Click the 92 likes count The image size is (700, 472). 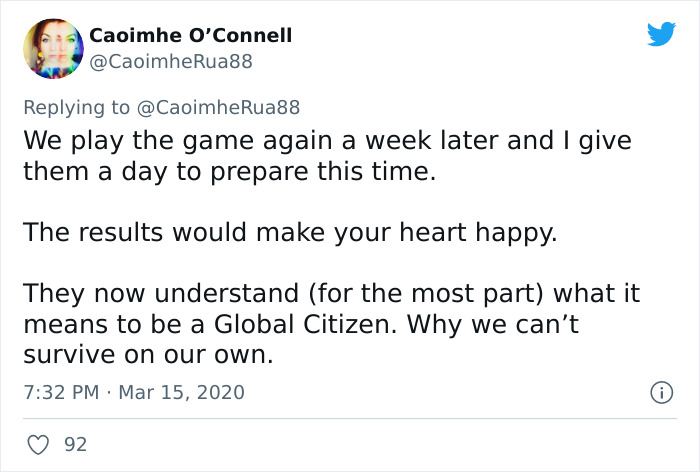point(75,443)
